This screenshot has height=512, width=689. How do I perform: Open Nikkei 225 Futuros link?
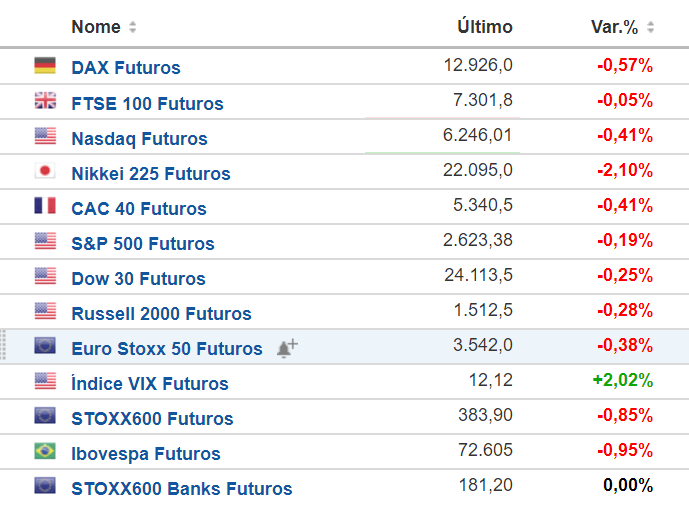pyautogui.click(x=151, y=174)
